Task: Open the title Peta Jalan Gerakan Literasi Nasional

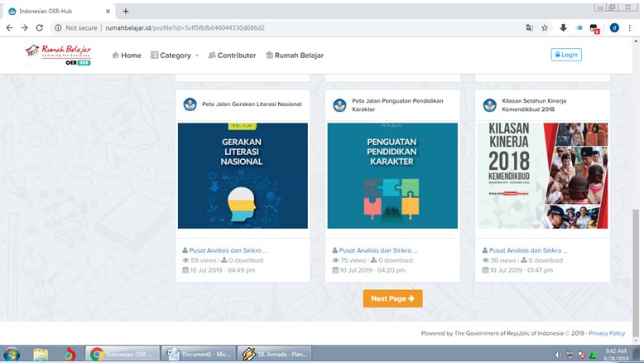Action: click(252, 104)
